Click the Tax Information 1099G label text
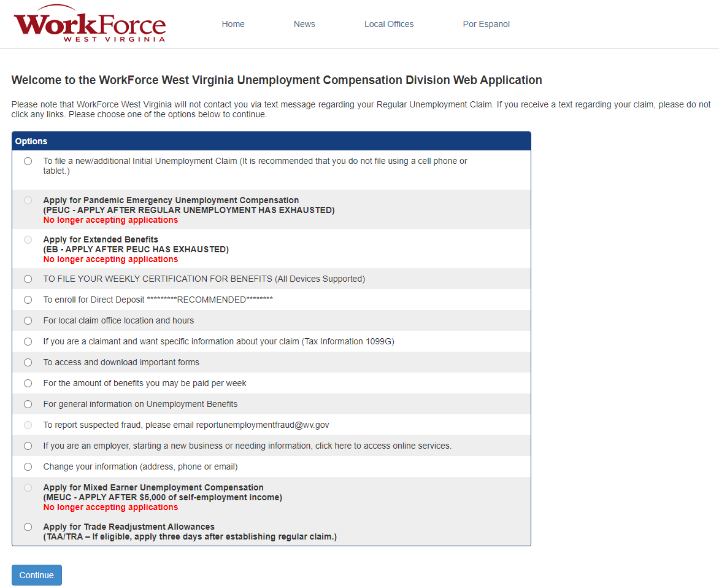 click(x=219, y=342)
